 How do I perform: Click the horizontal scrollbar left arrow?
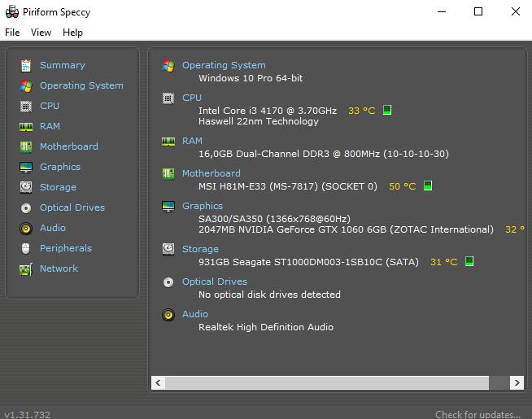coord(158,382)
